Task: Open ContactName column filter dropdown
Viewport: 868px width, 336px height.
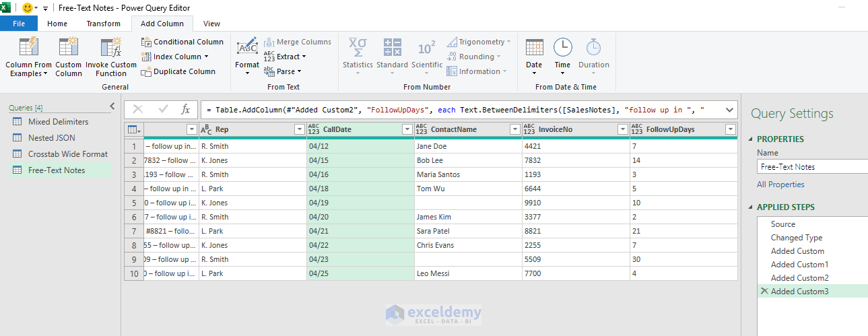Action: pyautogui.click(x=514, y=129)
